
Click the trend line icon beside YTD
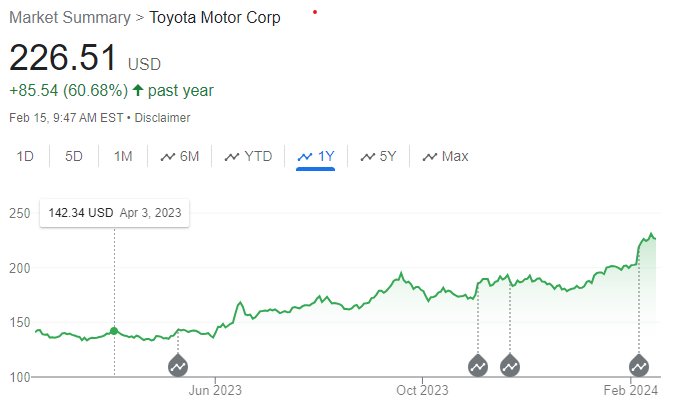232,157
